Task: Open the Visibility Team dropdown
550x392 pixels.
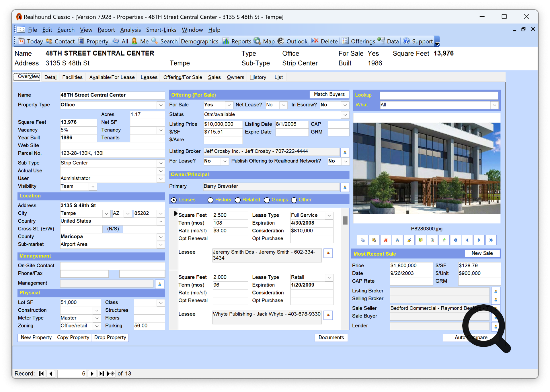Action: [93, 187]
